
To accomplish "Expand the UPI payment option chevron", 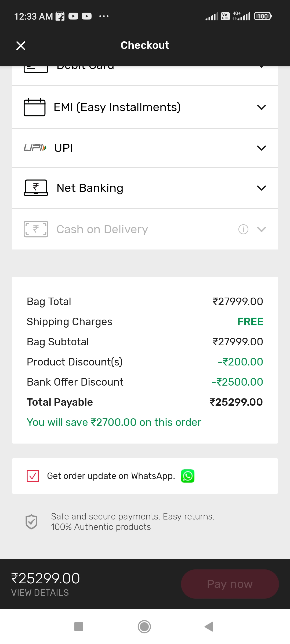I will [x=262, y=148].
